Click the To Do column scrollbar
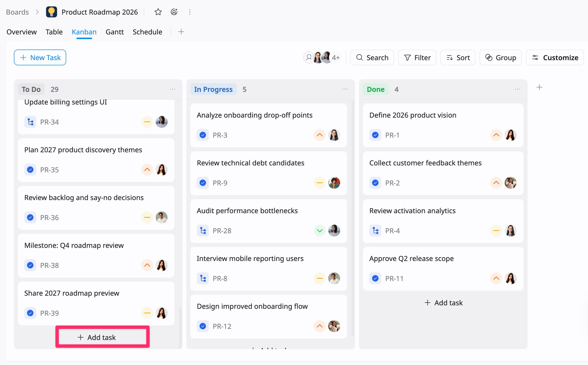Viewport: 588px width, 365px height. coord(180,327)
